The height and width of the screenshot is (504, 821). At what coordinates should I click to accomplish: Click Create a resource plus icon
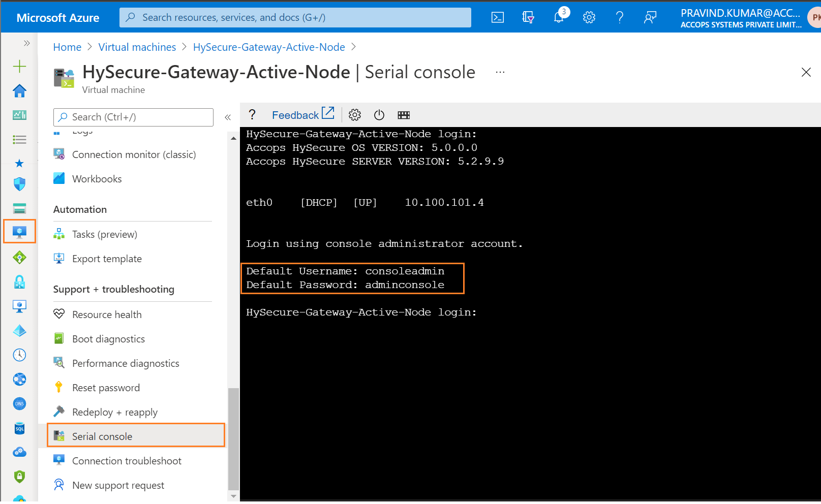[19, 66]
